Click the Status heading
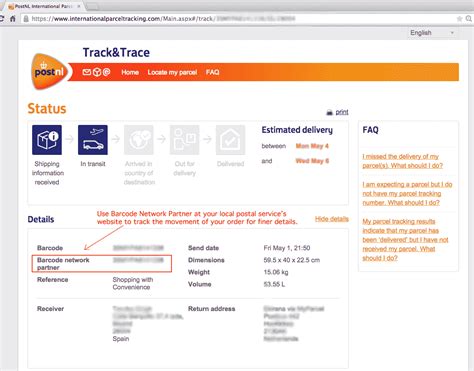The image size is (474, 371). 47,109
